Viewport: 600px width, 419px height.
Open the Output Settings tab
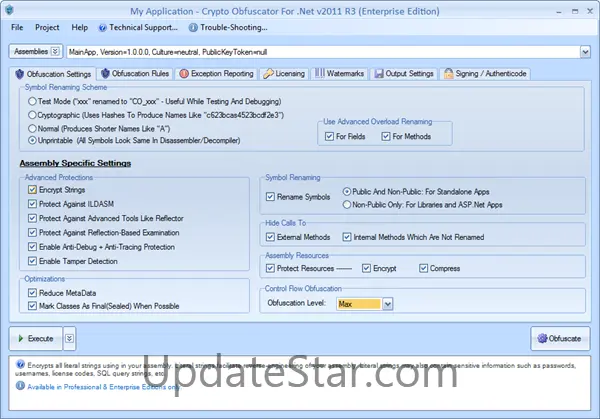(x=404, y=73)
